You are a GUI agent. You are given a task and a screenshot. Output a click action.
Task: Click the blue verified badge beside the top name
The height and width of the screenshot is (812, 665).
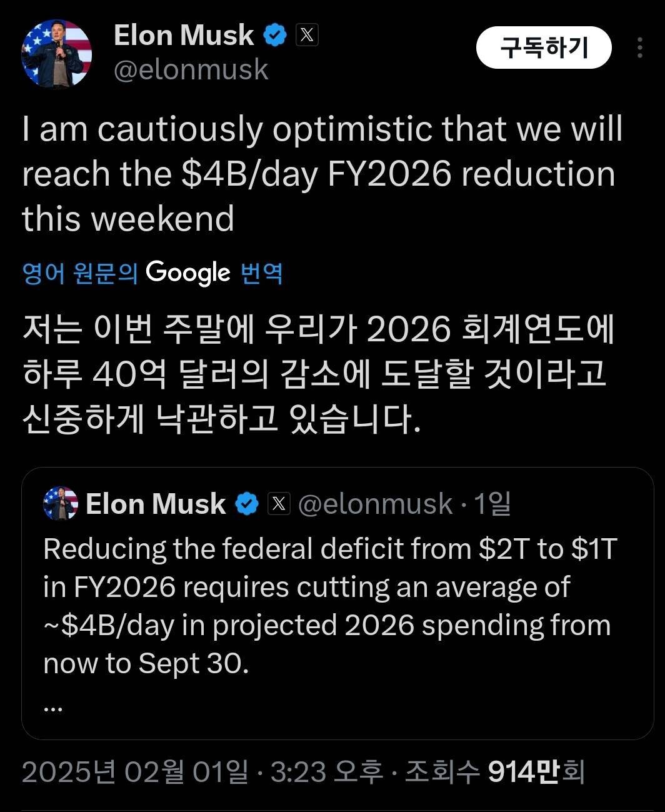pyautogui.click(x=274, y=35)
